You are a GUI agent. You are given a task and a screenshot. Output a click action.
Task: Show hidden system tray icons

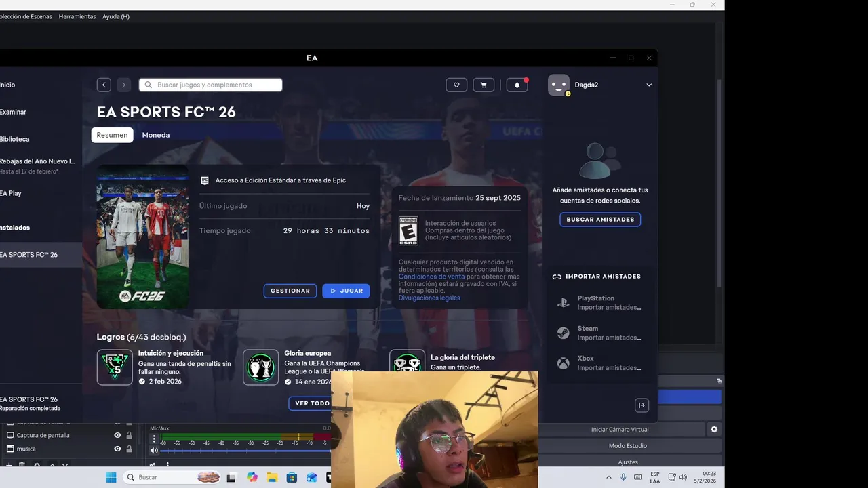coord(608,477)
